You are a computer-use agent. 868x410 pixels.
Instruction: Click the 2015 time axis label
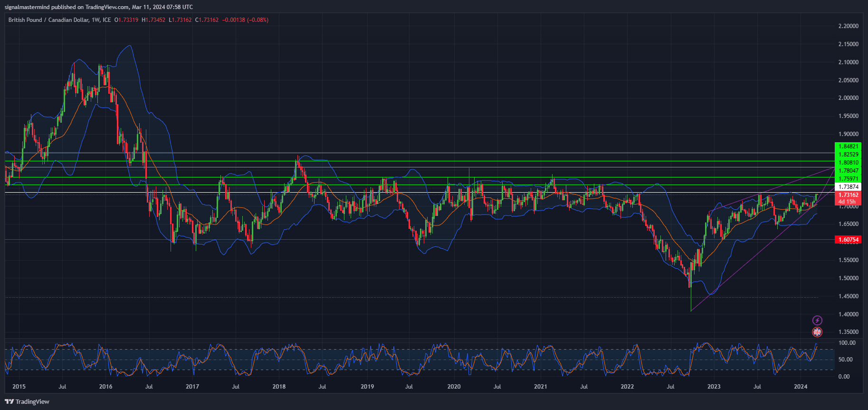coord(19,387)
